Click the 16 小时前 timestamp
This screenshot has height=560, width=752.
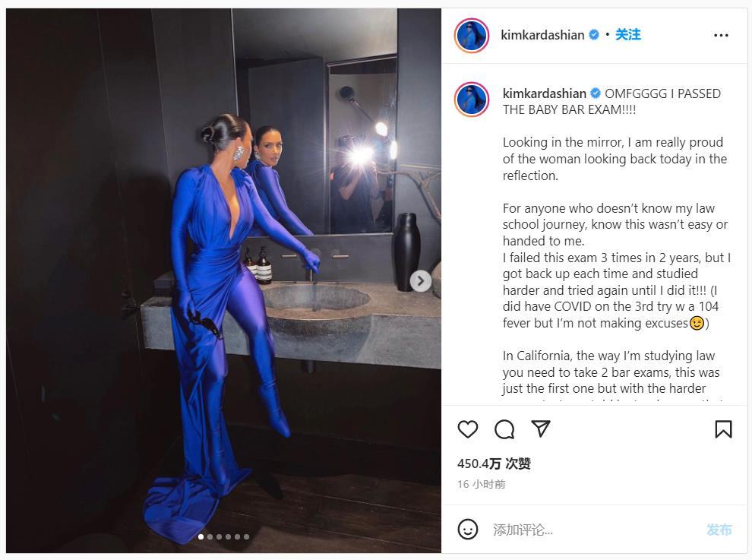click(481, 484)
